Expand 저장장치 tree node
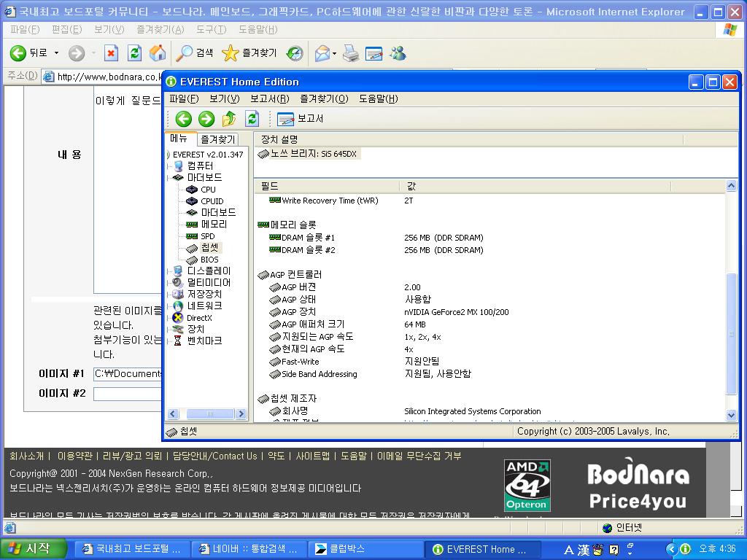Viewport: 747px width, 560px height. [x=204, y=295]
